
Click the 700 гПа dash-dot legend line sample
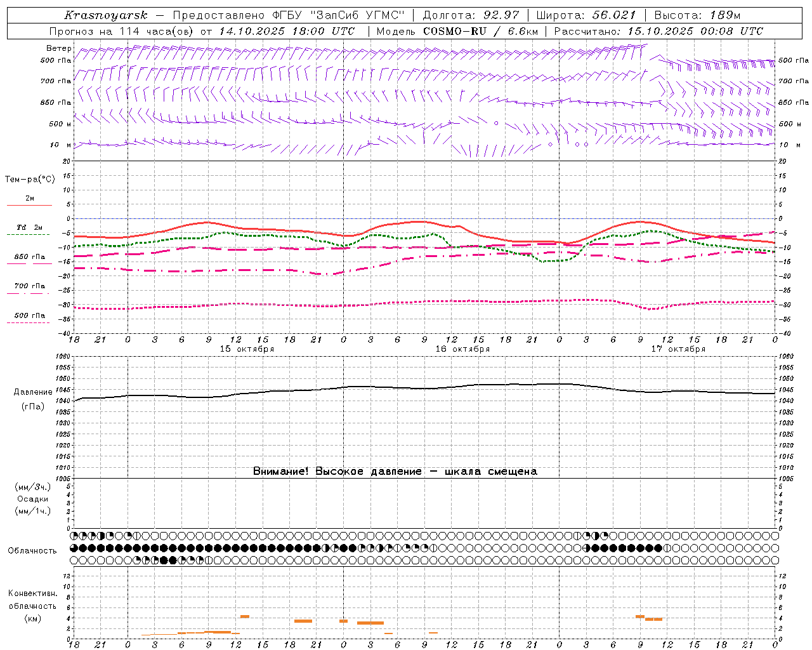[x=28, y=293]
